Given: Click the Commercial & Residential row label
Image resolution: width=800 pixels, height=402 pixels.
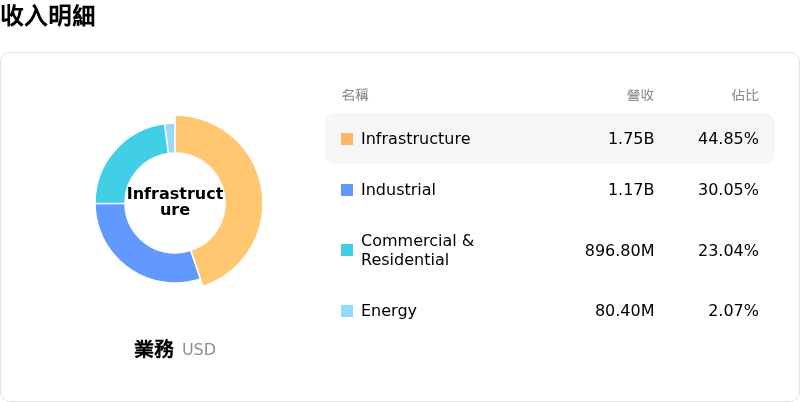Looking at the screenshot, I should [417, 250].
